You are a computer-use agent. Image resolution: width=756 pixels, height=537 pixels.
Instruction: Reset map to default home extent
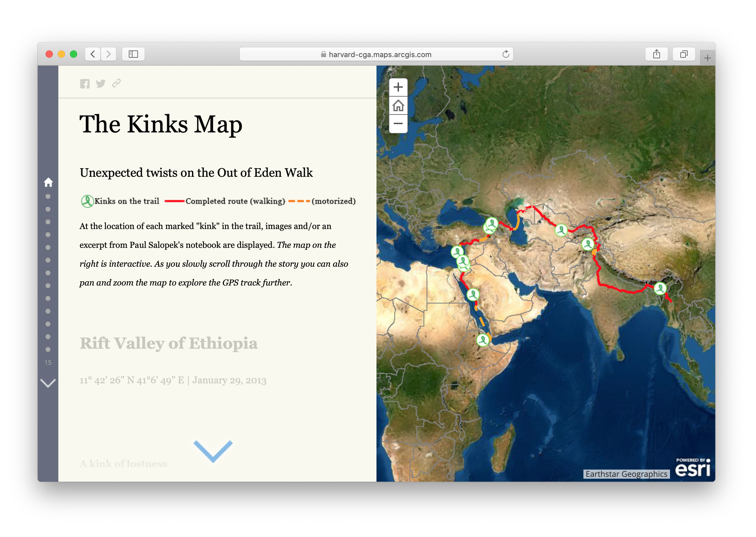[398, 105]
